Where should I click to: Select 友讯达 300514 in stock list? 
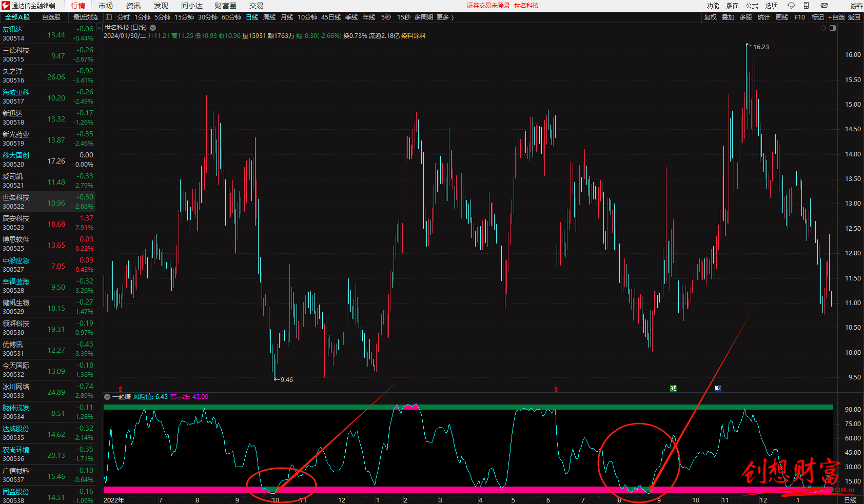(48, 34)
